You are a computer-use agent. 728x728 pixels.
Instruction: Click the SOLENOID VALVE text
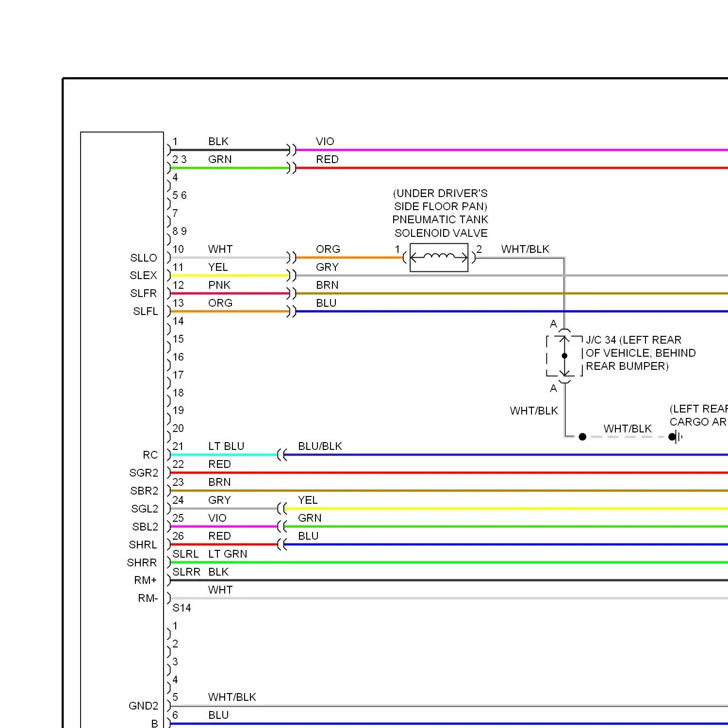[x=441, y=233]
